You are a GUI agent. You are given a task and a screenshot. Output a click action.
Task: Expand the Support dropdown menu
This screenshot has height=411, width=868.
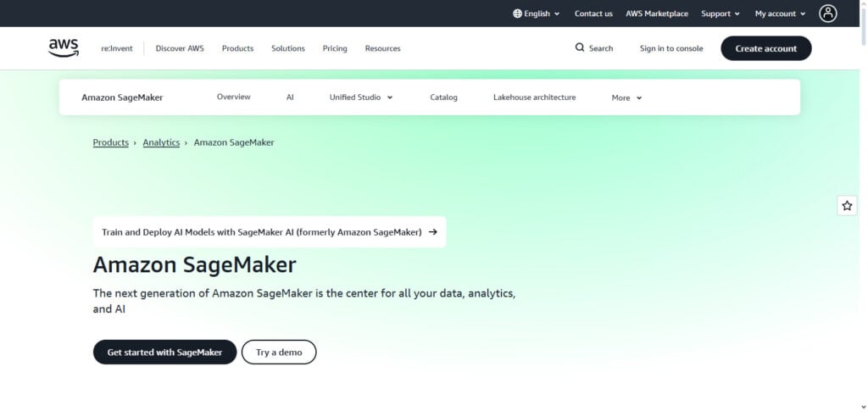[x=721, y=14]
